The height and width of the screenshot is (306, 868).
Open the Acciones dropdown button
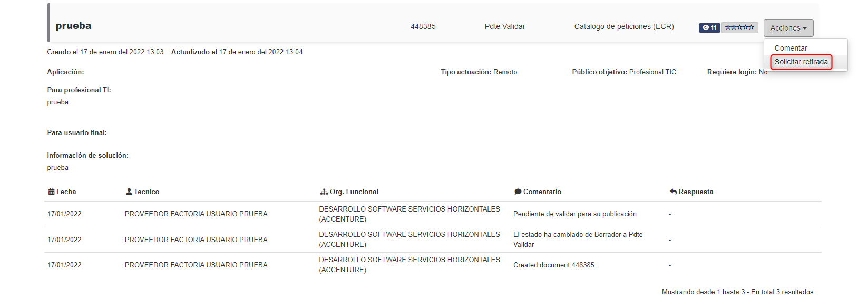[x=788, y=28]
